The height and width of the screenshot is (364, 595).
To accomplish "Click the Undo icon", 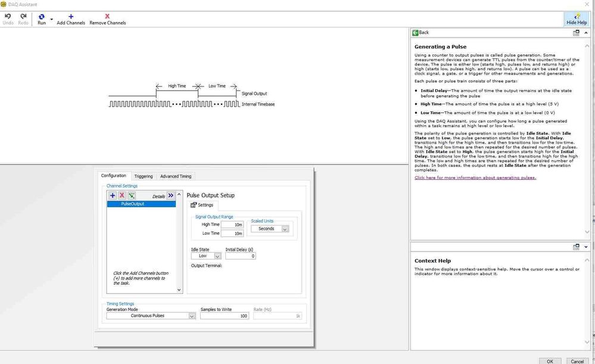I will [8, 19].
